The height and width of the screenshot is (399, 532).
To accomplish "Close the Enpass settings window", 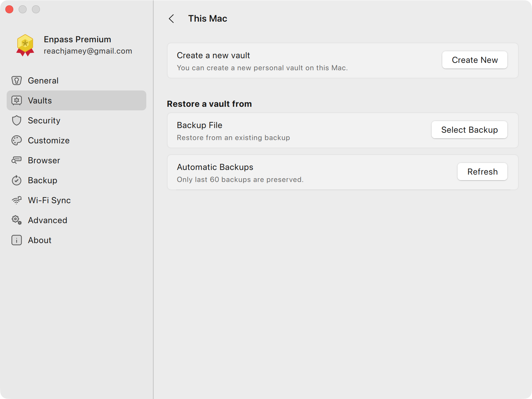I will (9, 9).
